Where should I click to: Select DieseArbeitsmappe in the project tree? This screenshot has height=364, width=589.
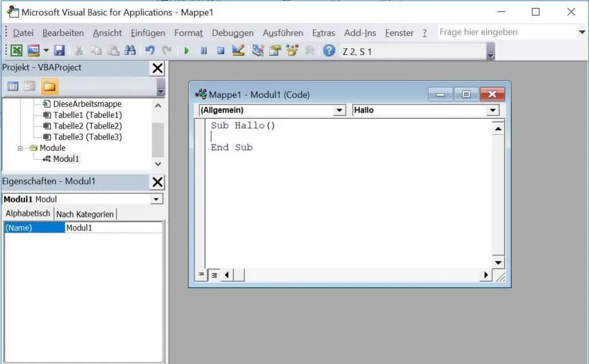click(x=87, y=104)
